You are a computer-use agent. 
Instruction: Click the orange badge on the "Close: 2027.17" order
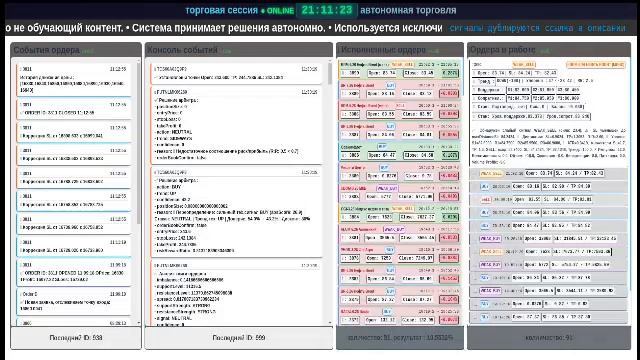[402, 208]
